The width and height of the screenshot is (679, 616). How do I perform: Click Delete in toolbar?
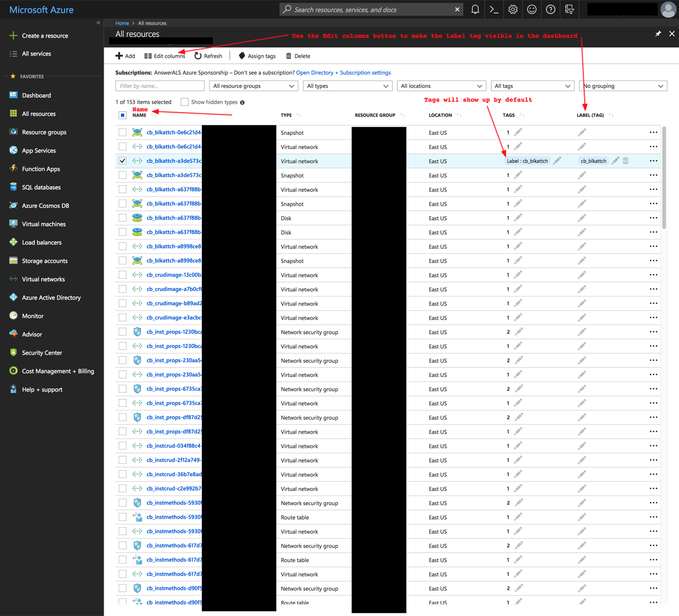(x=298, y=56)
